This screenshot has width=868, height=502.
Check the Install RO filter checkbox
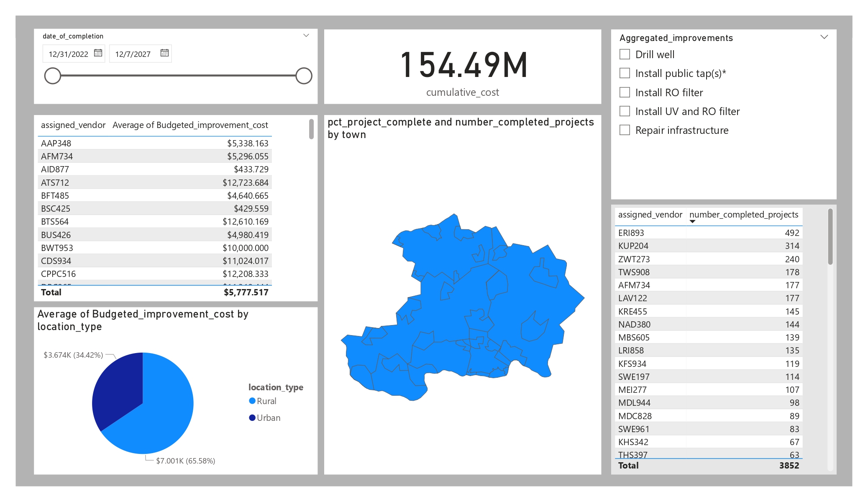(625, 92)
